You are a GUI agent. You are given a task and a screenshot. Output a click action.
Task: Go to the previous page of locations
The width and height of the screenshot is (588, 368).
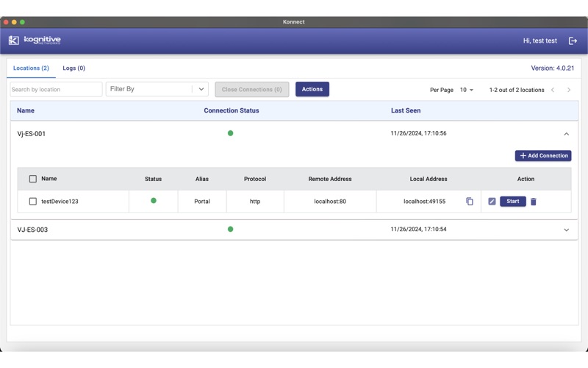click(553, 90)
